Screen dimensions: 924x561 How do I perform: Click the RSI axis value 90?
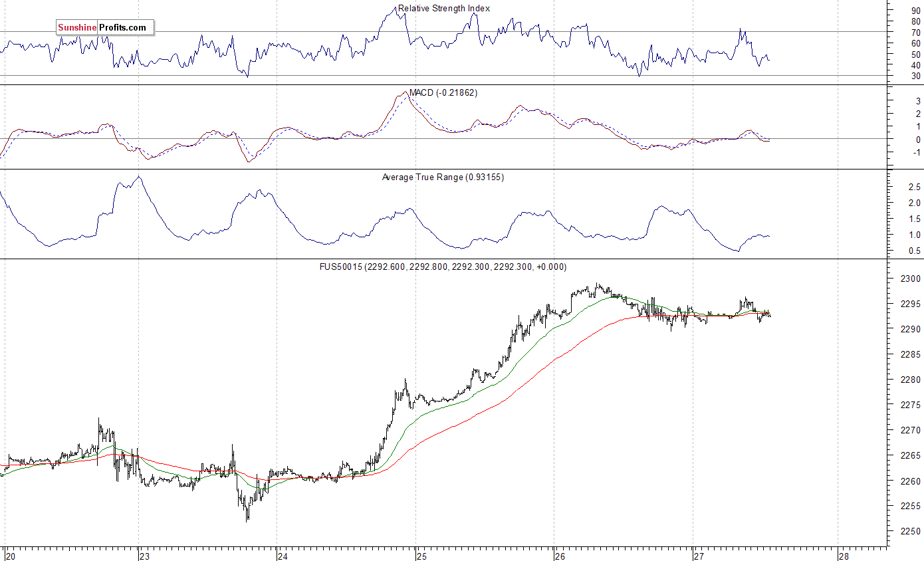pos(915,10)
